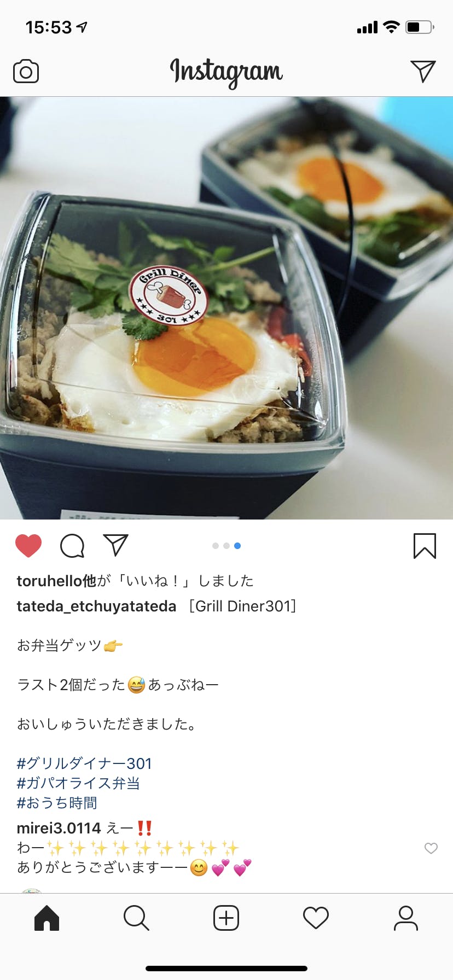Viewport: 453px width, 980px height.
Task: Open direct messages paper plane in header
Action: [x=423, y=71]
